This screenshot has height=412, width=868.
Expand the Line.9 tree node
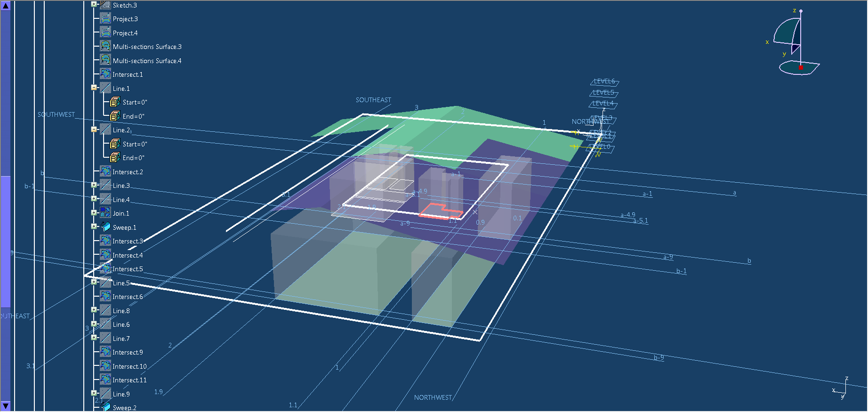tap(94, 393)
